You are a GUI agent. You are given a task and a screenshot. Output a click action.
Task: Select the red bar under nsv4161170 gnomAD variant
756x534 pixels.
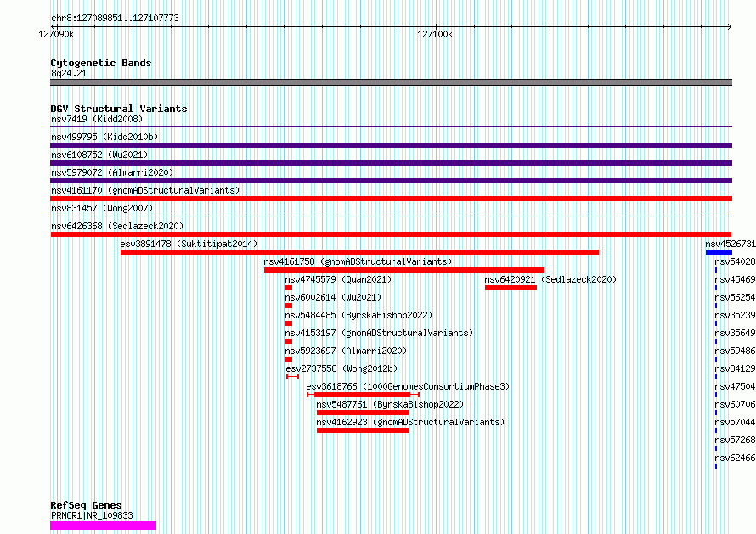[391, 199]
